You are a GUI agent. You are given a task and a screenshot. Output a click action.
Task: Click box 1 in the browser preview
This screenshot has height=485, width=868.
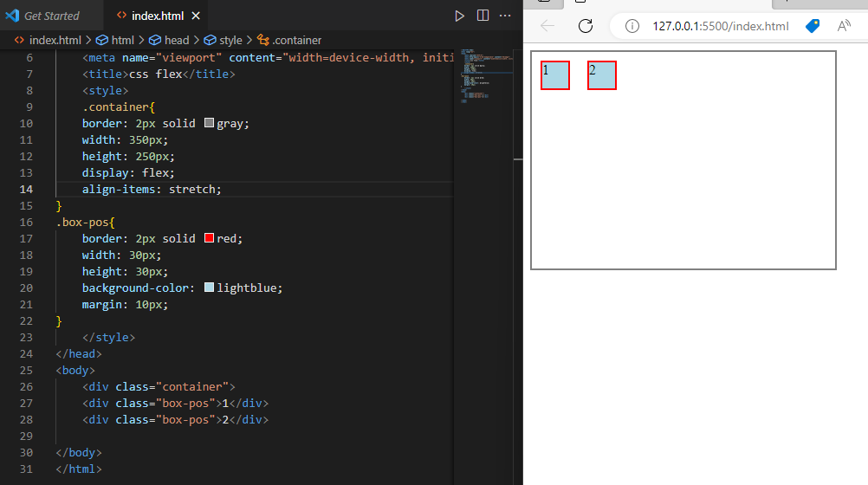[x=555, y=75]
